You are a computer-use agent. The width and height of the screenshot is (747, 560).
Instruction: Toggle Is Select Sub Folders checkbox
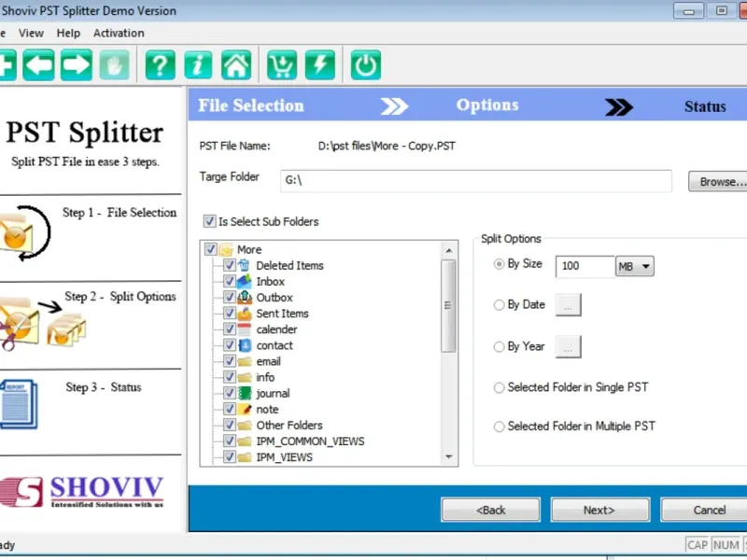209,221
